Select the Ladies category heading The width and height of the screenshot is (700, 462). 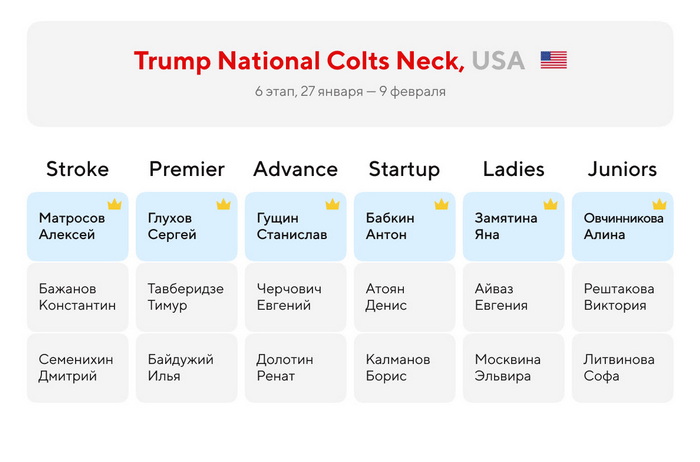514,169
